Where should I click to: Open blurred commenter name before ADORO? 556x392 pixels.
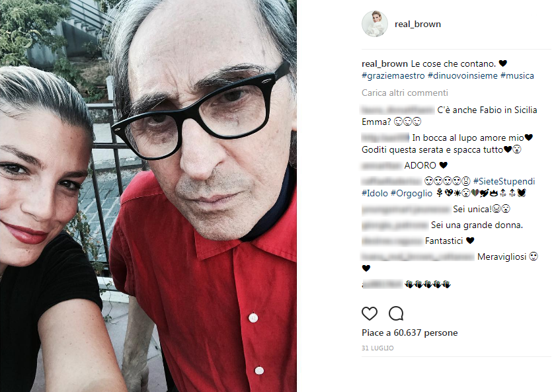(x=381, y=165)
